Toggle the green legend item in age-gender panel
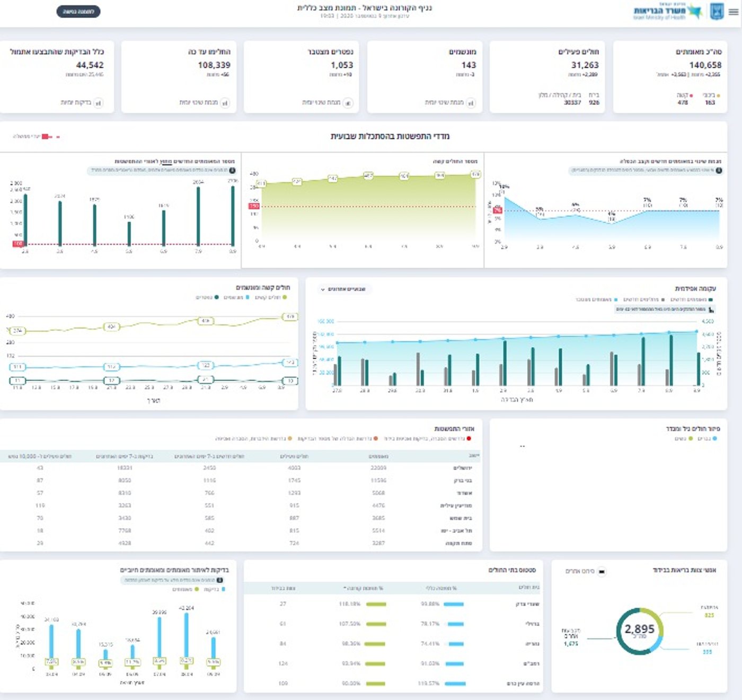Viewport: 742px width, 700px height. point(684,439)
